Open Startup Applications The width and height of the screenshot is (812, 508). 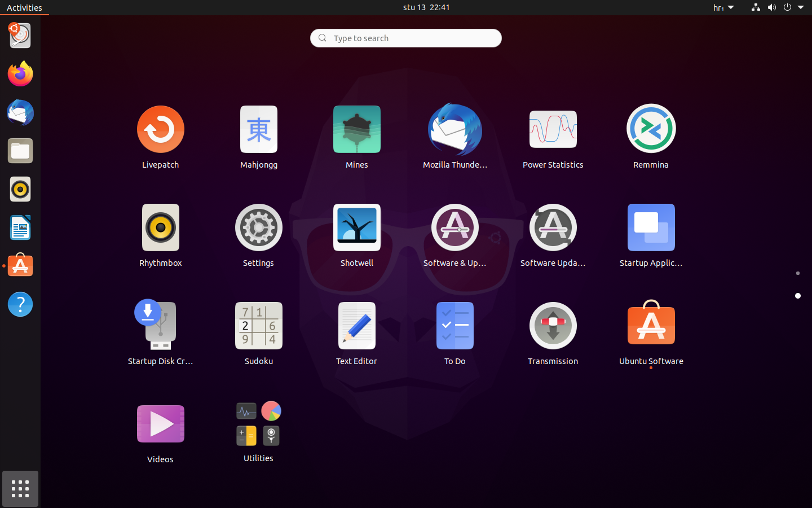point(651,235)
